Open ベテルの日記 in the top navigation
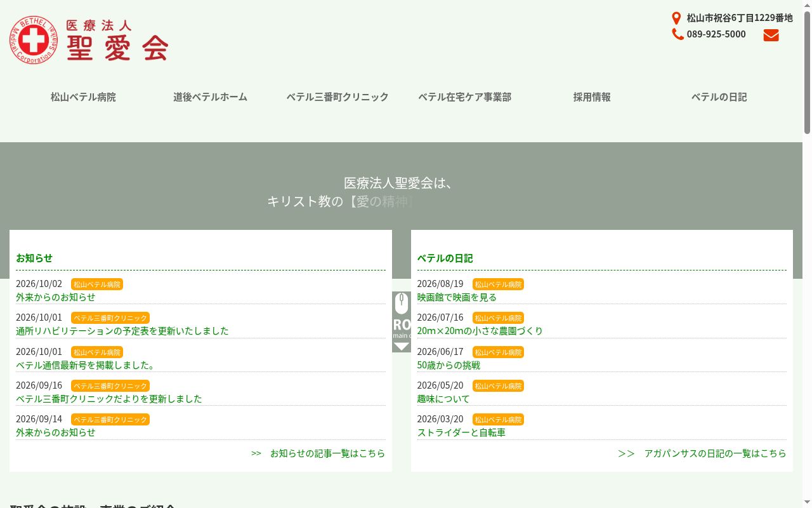This screenshot has height=508, width=812. coord(719,97)
